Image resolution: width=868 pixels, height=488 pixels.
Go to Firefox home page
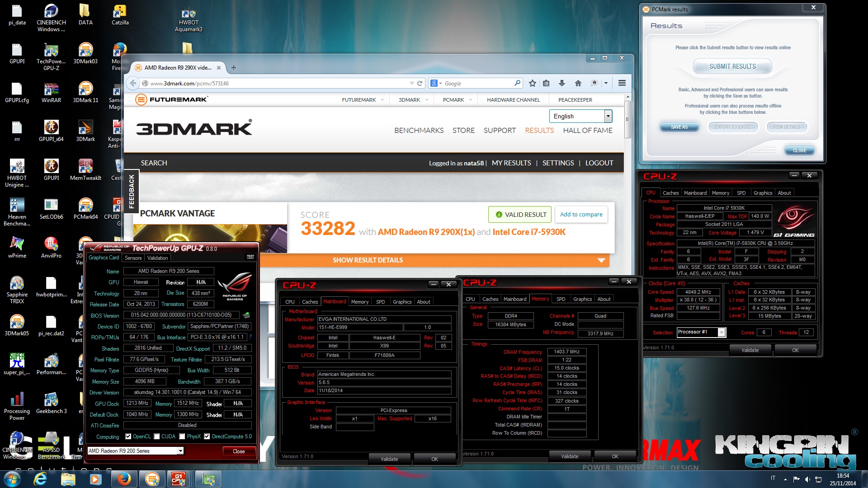pyautogui.click(x=578, y=83)
